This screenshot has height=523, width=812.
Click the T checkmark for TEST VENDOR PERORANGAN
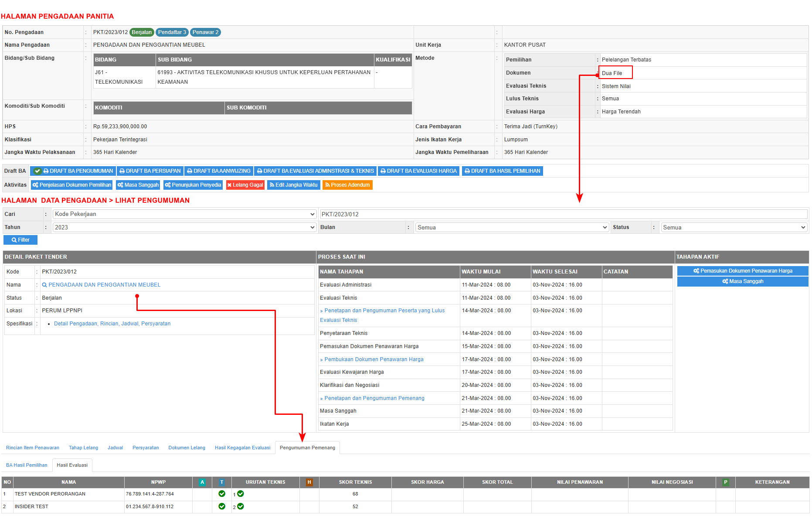(x=222, y=494)
